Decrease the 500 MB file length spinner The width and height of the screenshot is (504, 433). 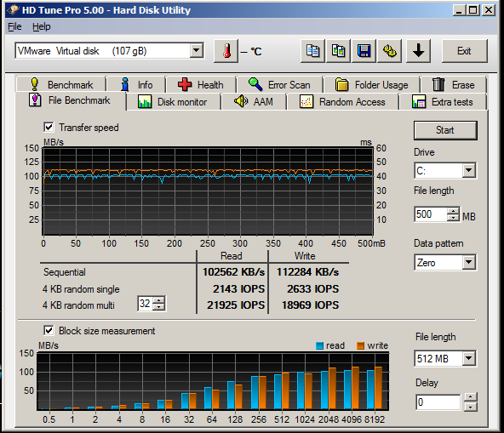click(453, 218)
